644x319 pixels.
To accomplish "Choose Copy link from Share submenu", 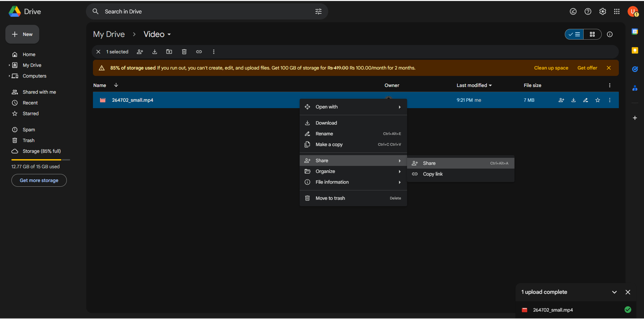I will 433,174.
